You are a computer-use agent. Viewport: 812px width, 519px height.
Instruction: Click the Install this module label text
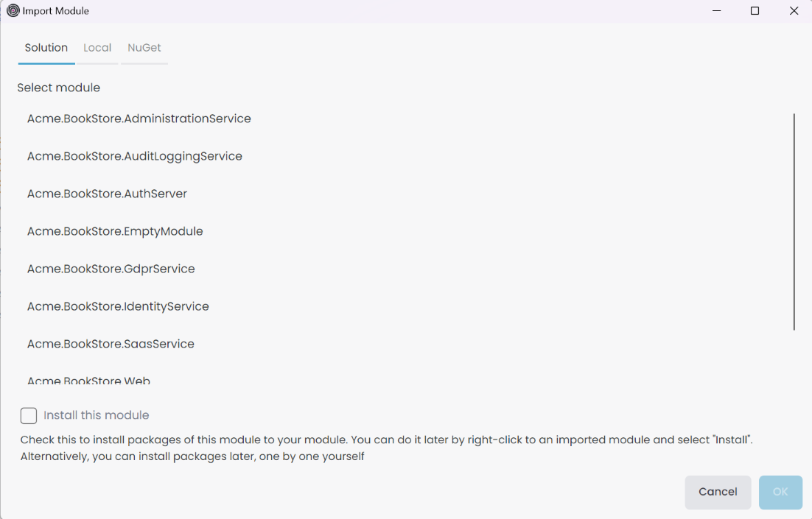(x=97, y=414)
